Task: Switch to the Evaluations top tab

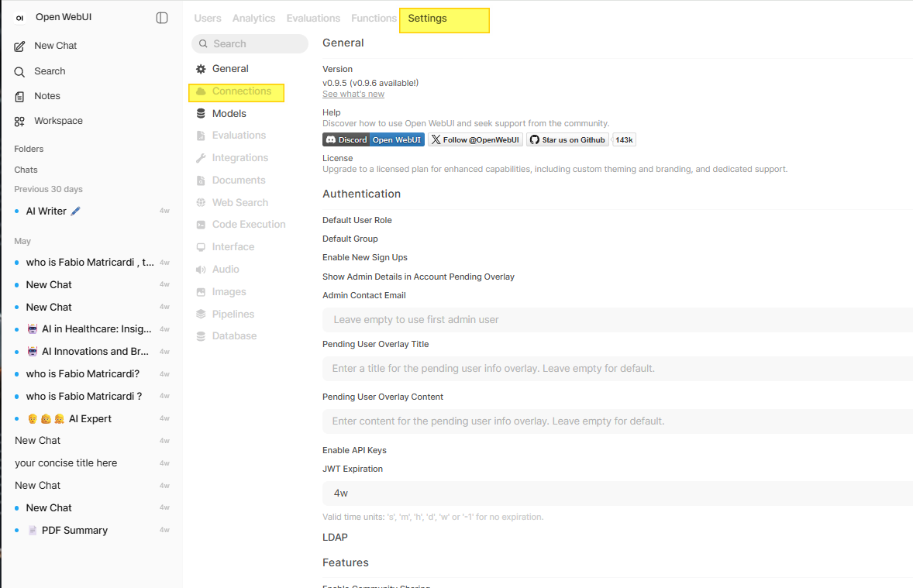Action: [313, 18]
